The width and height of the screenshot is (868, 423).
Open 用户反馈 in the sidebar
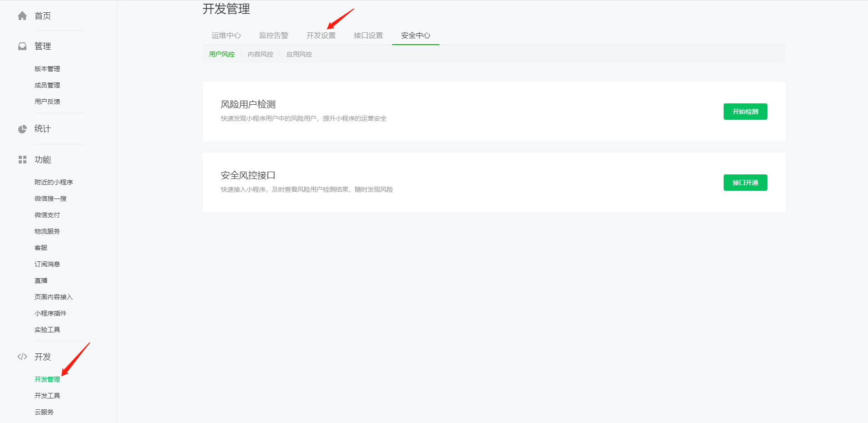tap(47, 102)
